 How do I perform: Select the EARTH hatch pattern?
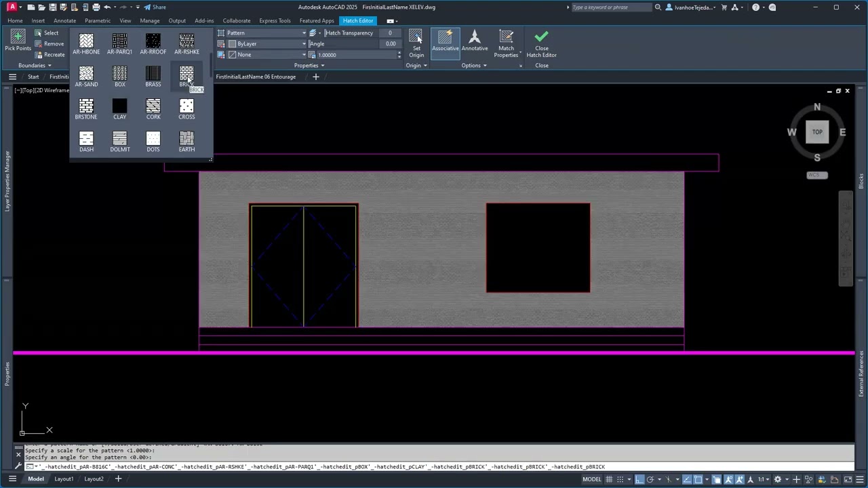(186, 142)
